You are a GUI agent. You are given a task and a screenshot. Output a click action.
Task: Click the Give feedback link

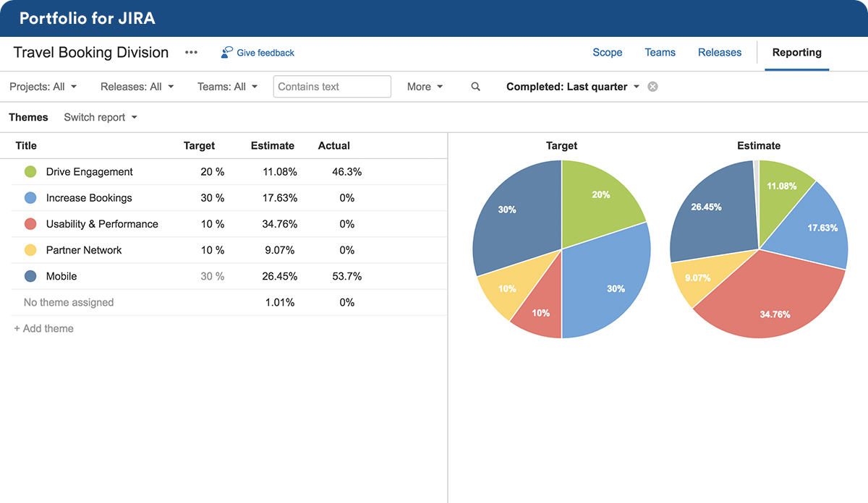click(265, 53)
